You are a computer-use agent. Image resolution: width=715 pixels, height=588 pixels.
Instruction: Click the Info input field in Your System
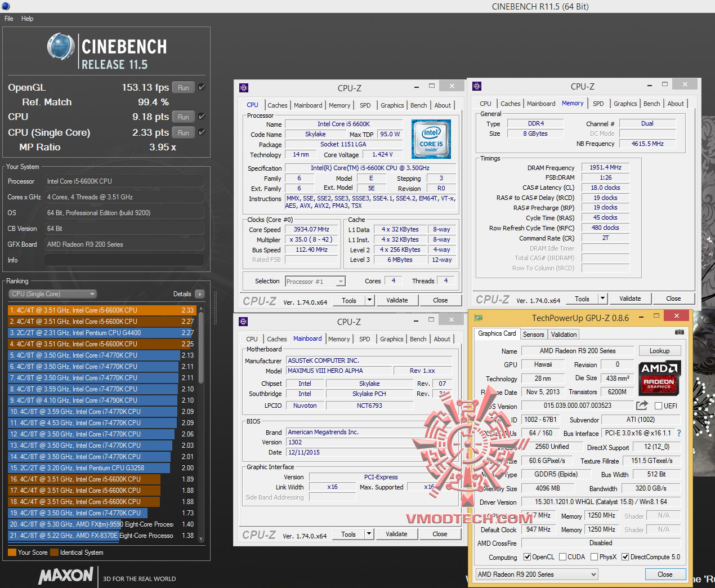pyautogui.click(x=124, y=260)
